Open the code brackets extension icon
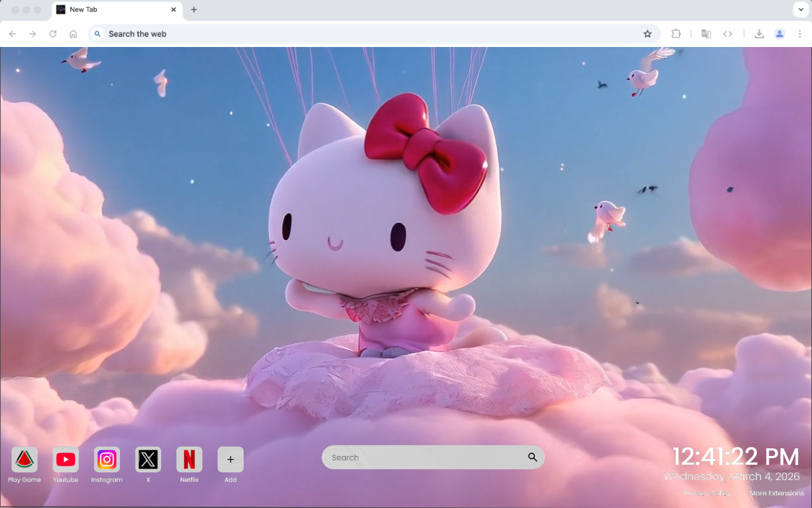Viewport: 812px width, 508px height. pyautogui.click(x=728, y=34)
